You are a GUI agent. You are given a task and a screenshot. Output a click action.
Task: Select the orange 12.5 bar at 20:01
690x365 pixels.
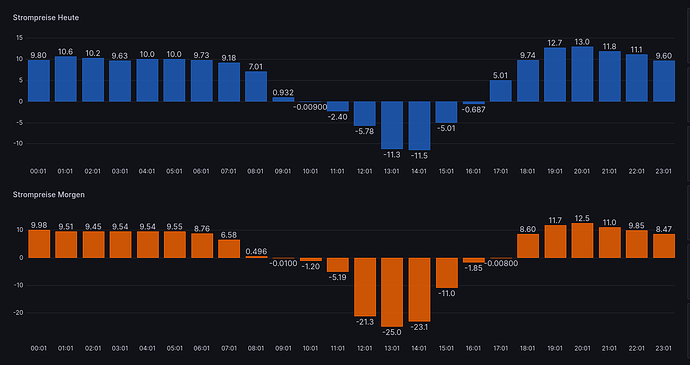[582, 240]
